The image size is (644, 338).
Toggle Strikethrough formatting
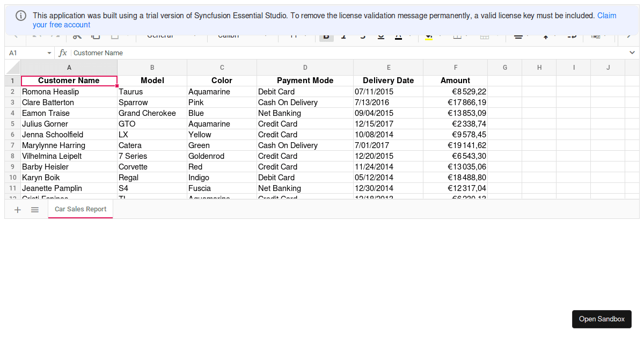(363, 36)
